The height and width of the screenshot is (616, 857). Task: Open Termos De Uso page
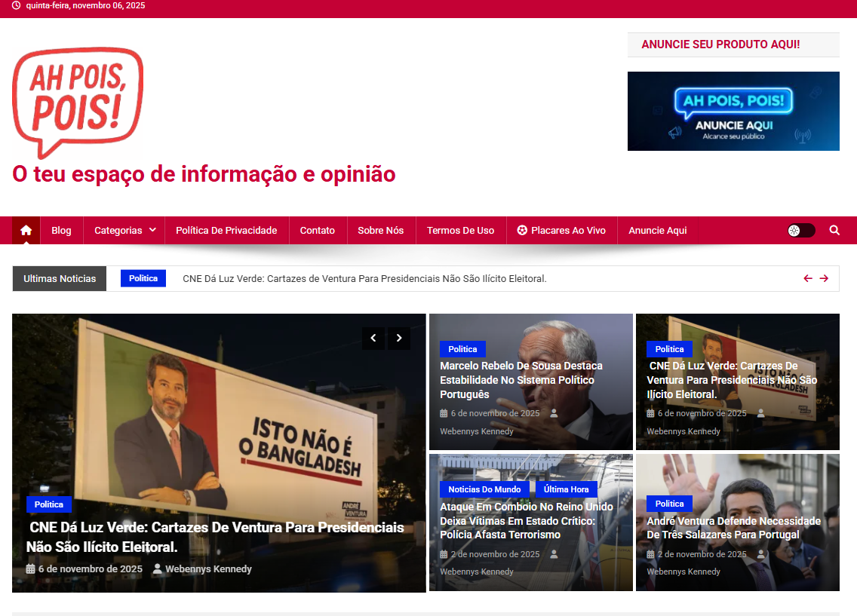(x=460, y=231)
